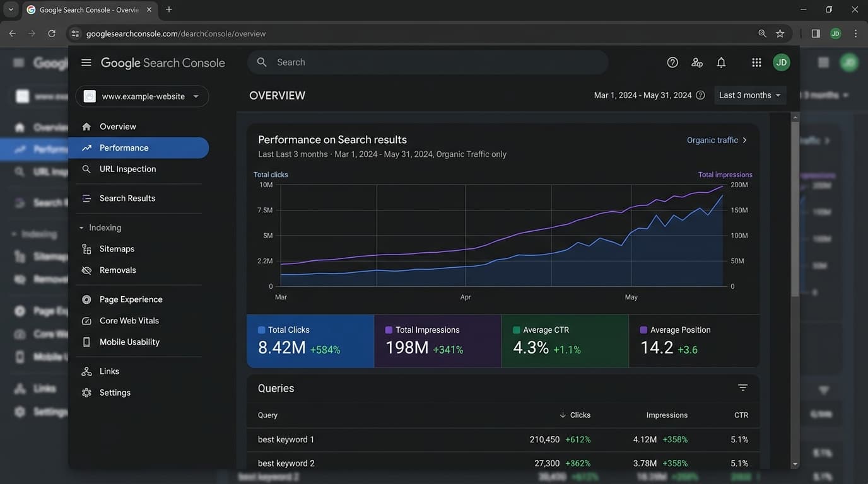Click the Google Search Console logo
Image resolution: width=868 pixels, height=484 pixels.
(163, 63)
